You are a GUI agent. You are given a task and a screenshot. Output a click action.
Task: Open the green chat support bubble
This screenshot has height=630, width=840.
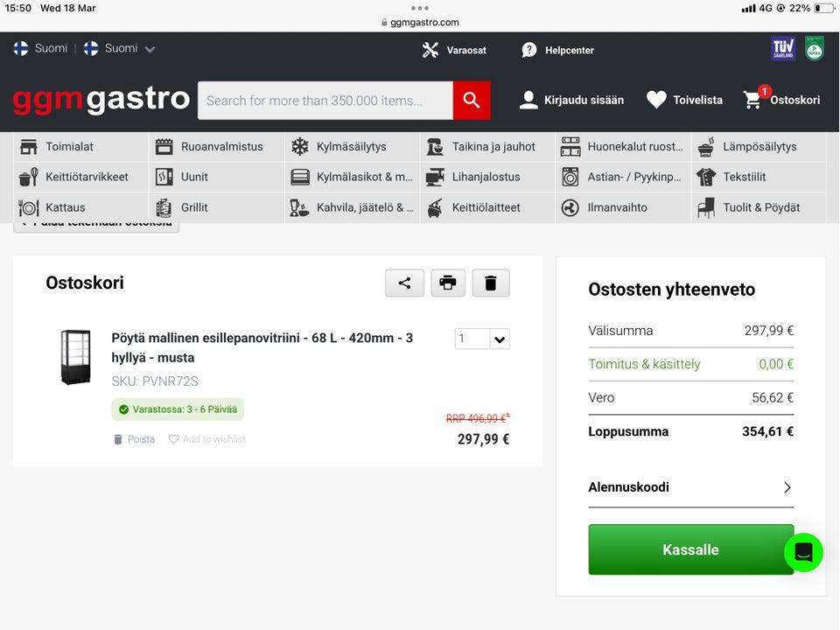point(803,552)
